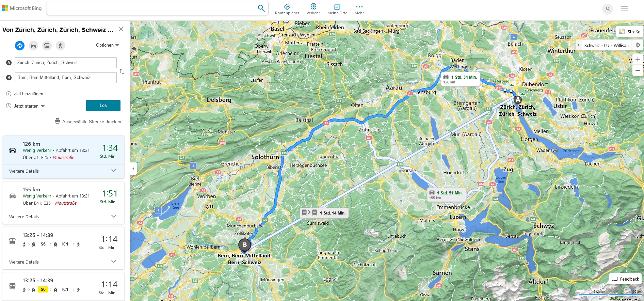Expand Weitere Details for 155 km route
This screenshot has width=644, height=301.
(63, 217)
